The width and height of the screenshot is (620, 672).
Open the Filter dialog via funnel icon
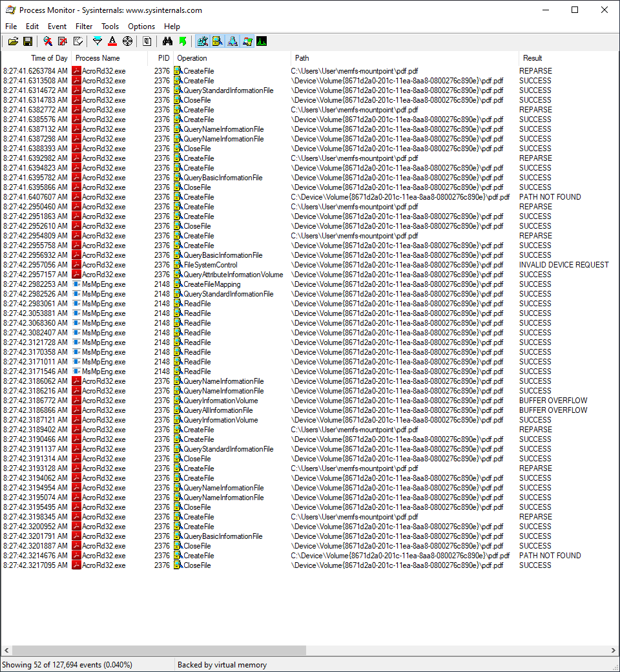click(x=98, y=41)
